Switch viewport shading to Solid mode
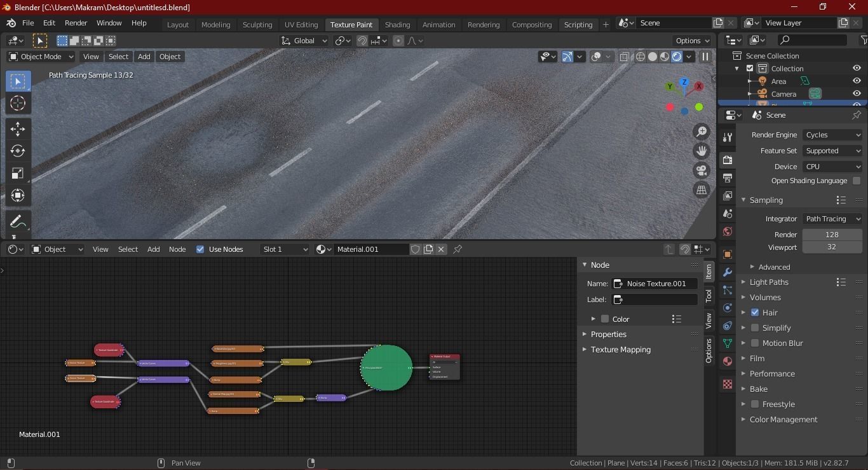 pyautogui.click(x=652, y=57)
